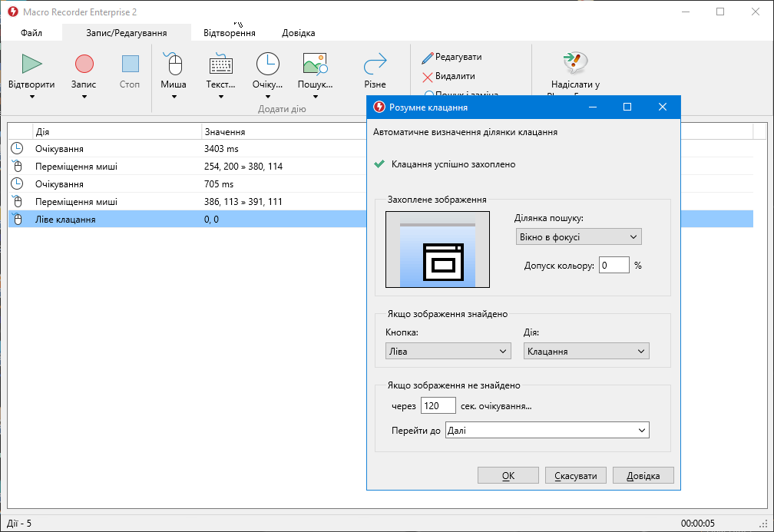Open the Довідка ribbon tab
The image size is (774, 532).
pyautogui.click(x=298, y=33)
